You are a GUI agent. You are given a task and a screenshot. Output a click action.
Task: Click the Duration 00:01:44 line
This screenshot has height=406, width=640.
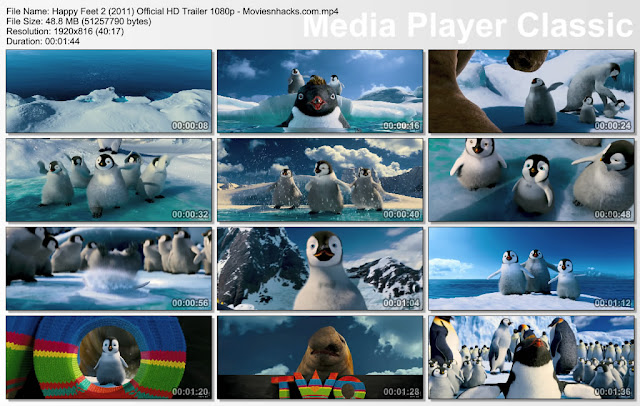pyautogui.click(x=43, y=41)
